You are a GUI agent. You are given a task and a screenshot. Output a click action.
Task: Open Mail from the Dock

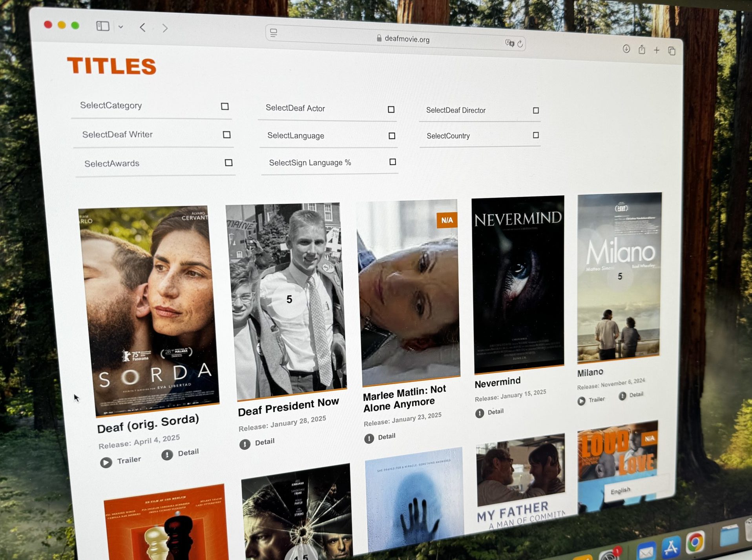[x=646, y=551]
